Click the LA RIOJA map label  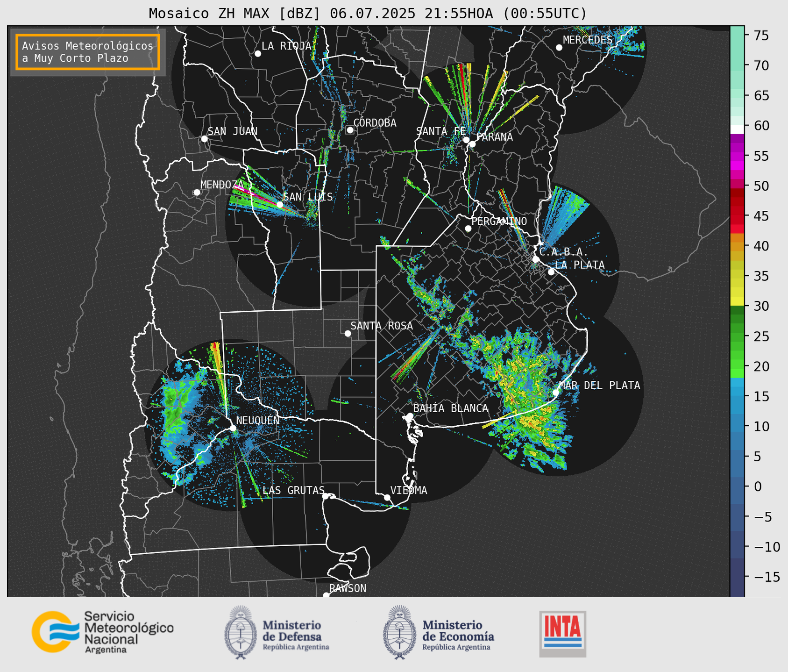(286, 46)
